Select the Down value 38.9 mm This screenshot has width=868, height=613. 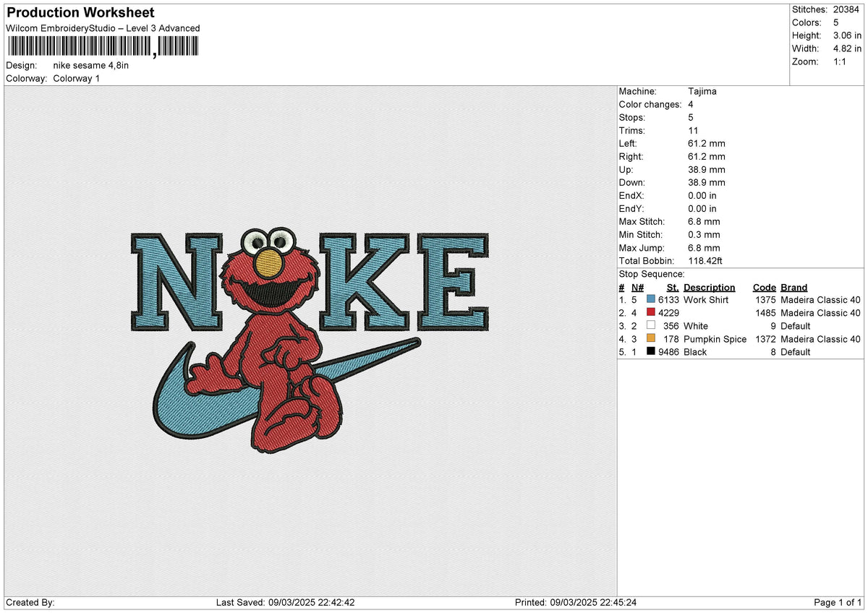(x=707, y=182)
